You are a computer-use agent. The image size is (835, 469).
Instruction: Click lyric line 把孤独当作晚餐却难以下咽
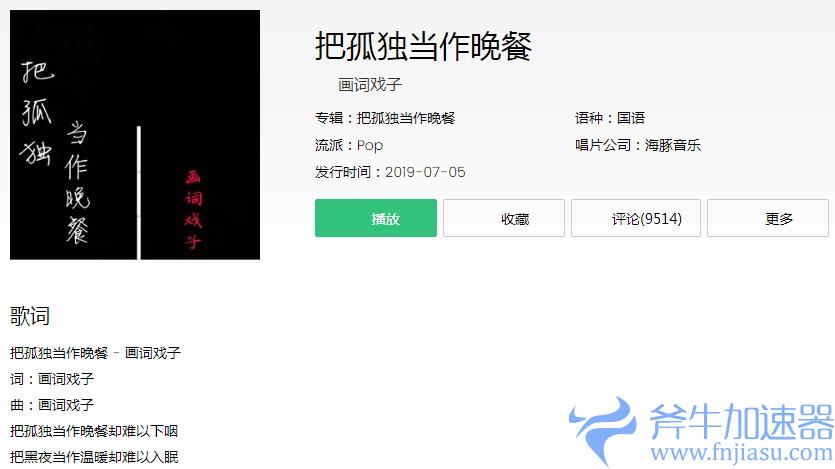94,431
